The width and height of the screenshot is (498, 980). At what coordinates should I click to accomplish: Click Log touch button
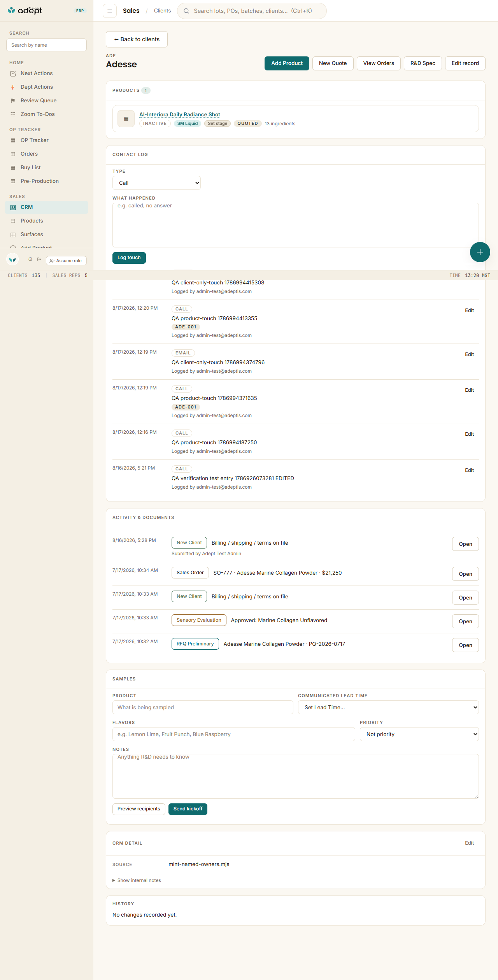coord(129,258)
